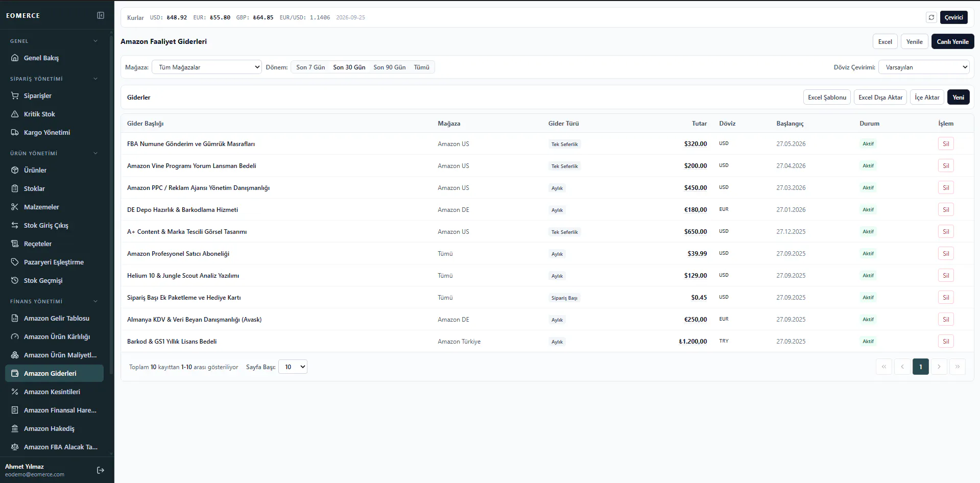The width and height of the screenshot is (980, 483).
Task: Click the Yeni expense button
Action: point(959,97)
